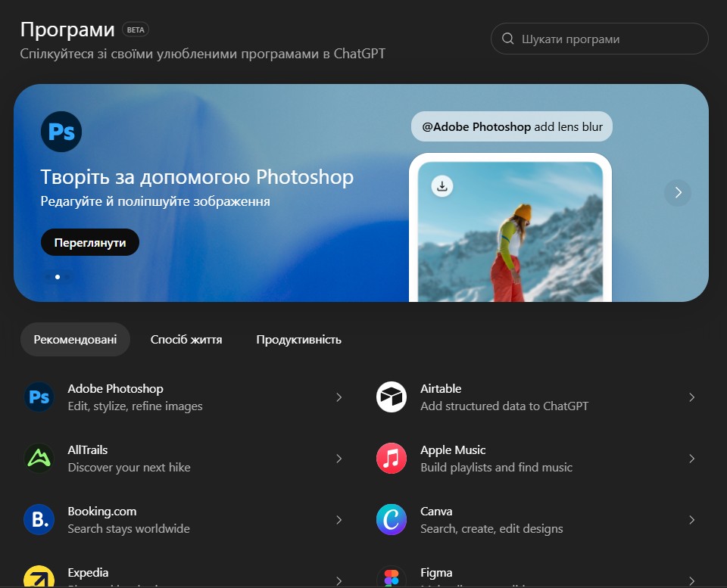This screenshot has height=588, width=727.
Task: Expand the Airtable row chevron
Action: [691, 397]
